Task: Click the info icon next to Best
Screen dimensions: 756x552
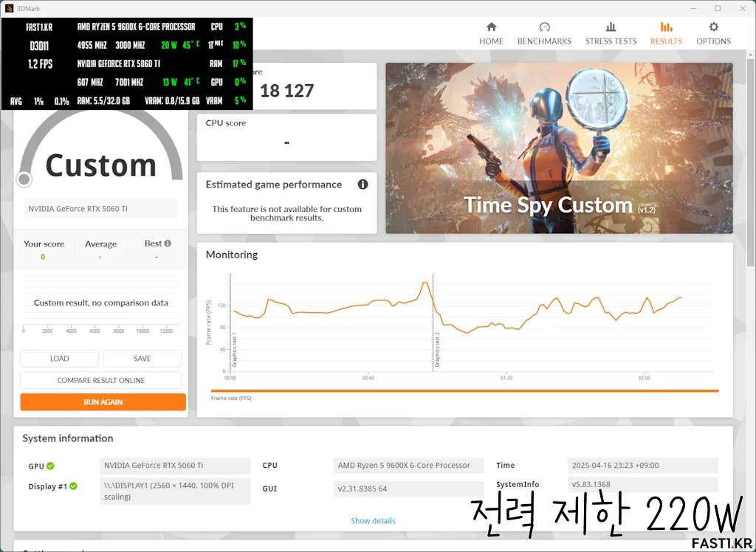Action: tap(168, 244)
